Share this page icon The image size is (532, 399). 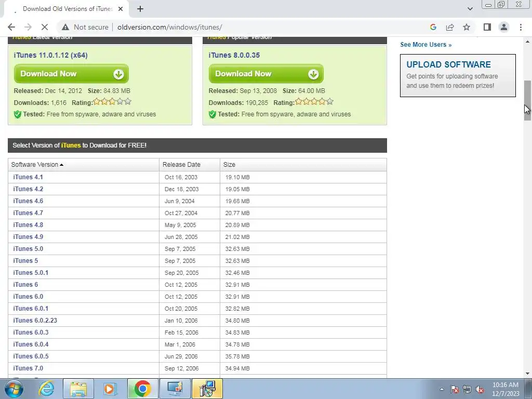(450, 27)
